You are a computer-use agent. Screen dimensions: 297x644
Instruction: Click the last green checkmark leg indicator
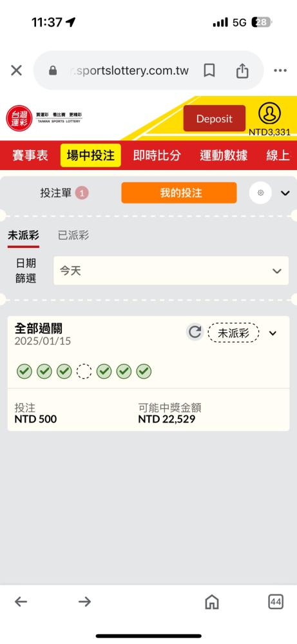[144, 372]
